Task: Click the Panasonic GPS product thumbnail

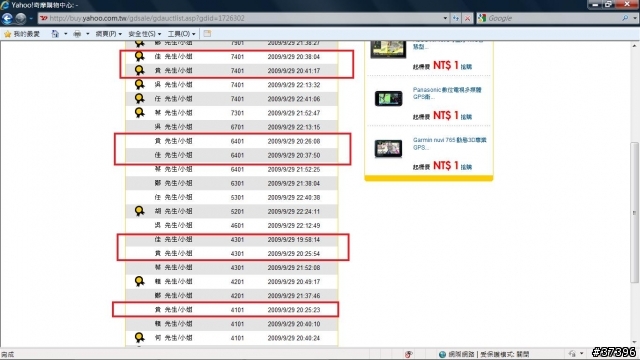Action: tap(388, 98)
